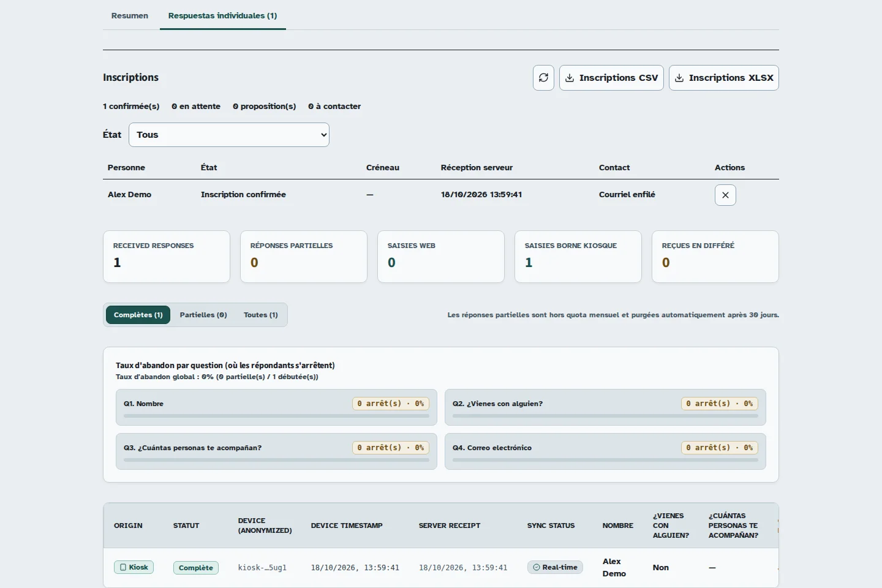This screenshot has height=588, width=882.
Task: Click the Device Timestamp column header
Action: coord(347,526)
